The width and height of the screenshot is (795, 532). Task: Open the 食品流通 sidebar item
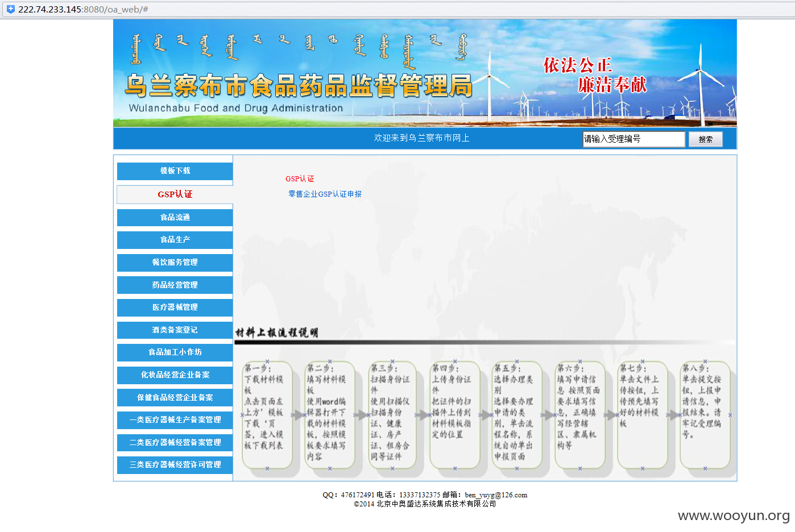coord(175,218)
